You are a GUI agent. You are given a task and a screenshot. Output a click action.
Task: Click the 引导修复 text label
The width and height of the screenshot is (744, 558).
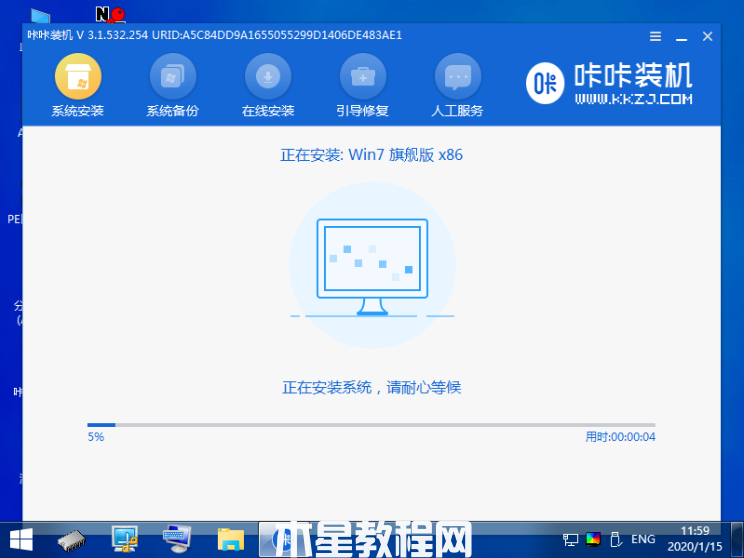pos(363,111)
